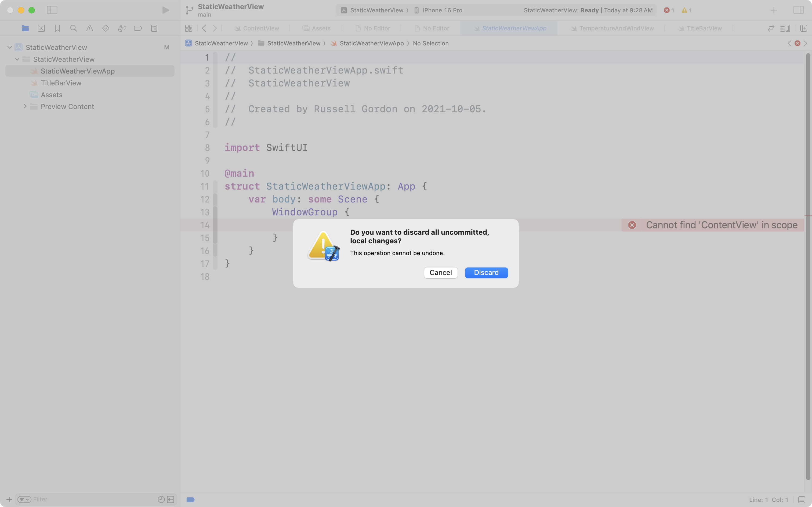The height and width of the screenshot is (507, 812).
Task: Toggle the debug area at bottom right
Action: pyautogui.click(x=802, y=500)
